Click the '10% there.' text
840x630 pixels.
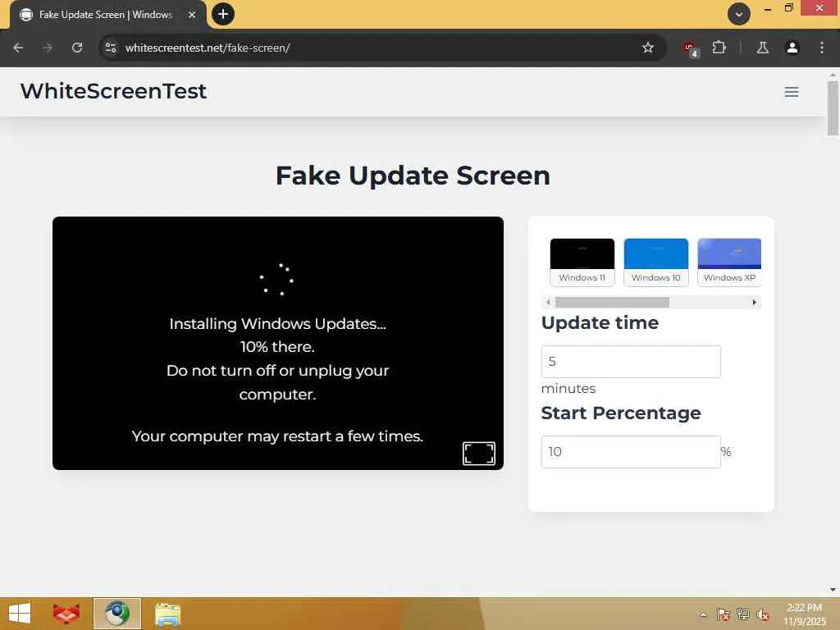277,347
